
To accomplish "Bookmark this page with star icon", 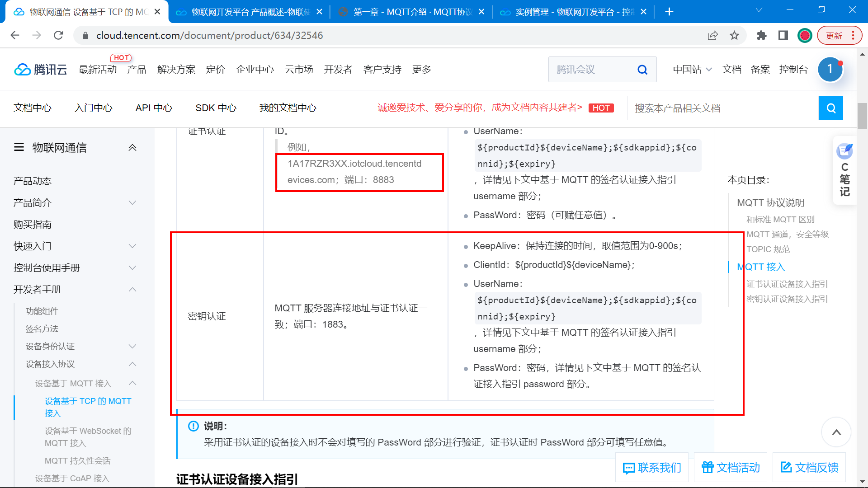I will pos(734,36).
